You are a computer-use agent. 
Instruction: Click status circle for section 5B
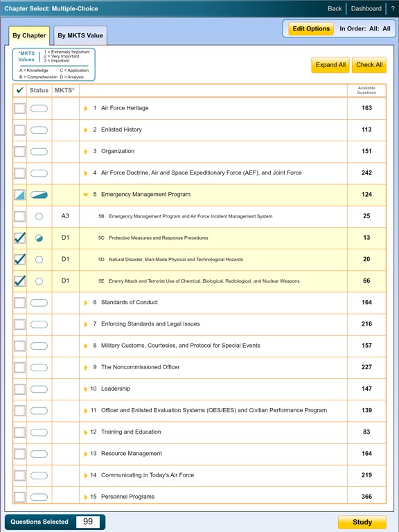point(39,216)
